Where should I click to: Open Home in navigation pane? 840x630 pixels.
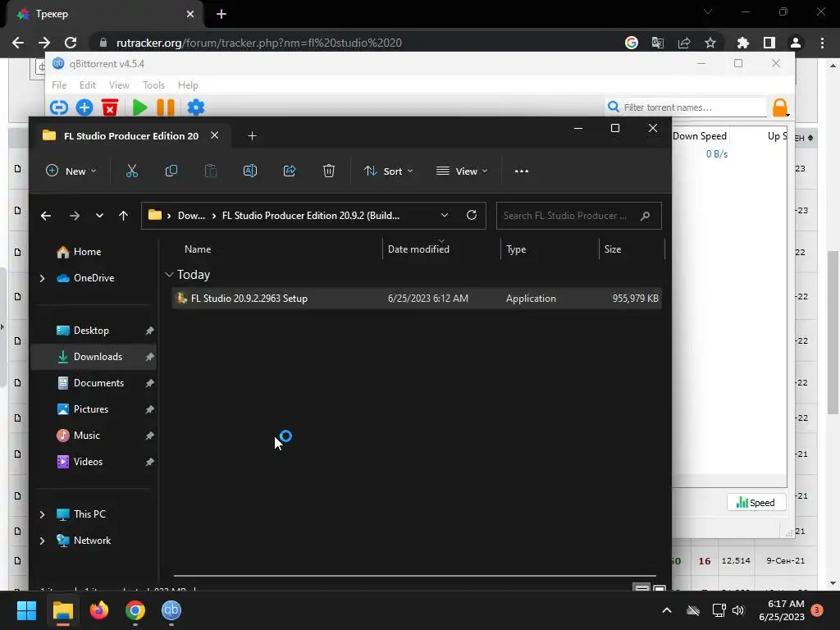[x=87, y=252]
